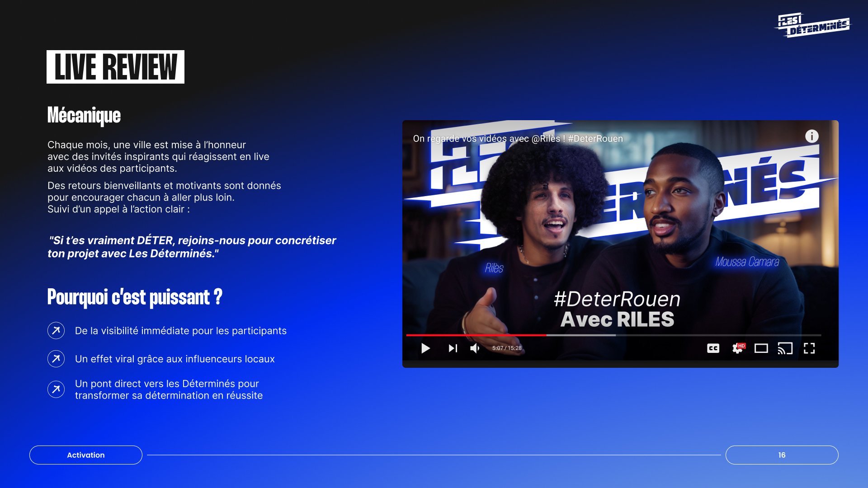Click arrow icon beside 'De la visibilité immédiate'
Image resolution: width=868 pixels, height=488 pixels.
(56, 330)
